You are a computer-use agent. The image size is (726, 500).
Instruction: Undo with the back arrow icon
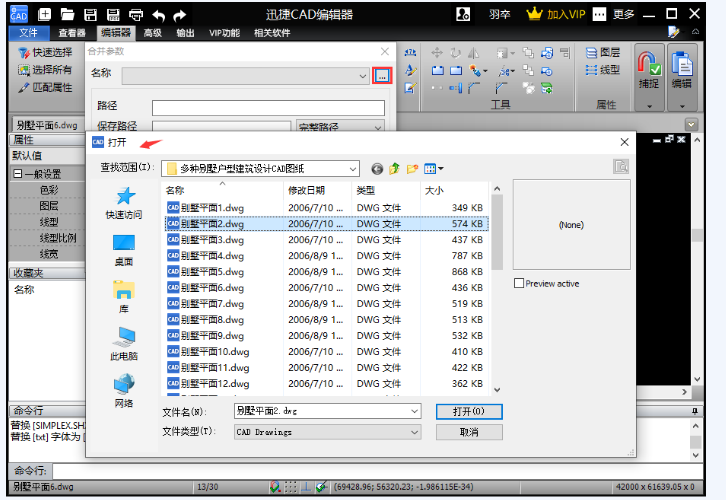coord(158,16)
